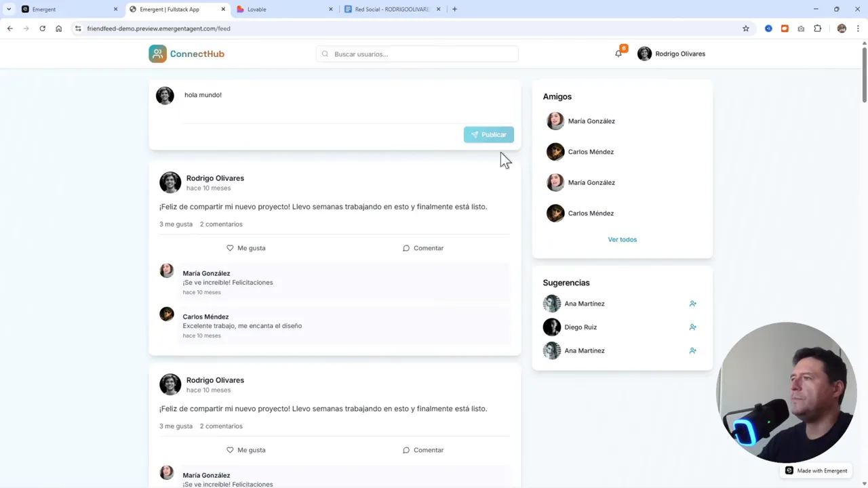Open the browser Extensions puzzle icon

tap(817, 28)
